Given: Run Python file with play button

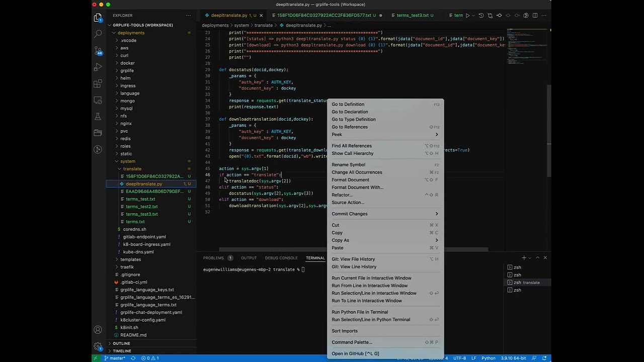Looking at the screenshot, I should pos(467,16).
